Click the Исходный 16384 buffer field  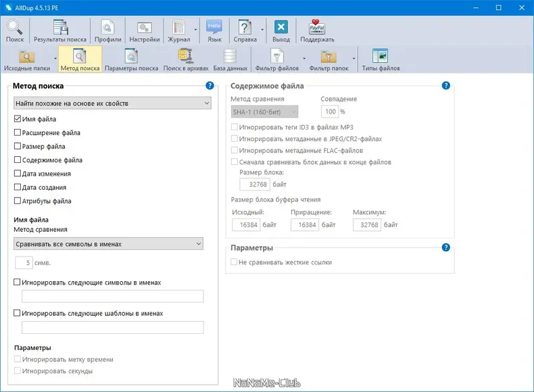246,225
